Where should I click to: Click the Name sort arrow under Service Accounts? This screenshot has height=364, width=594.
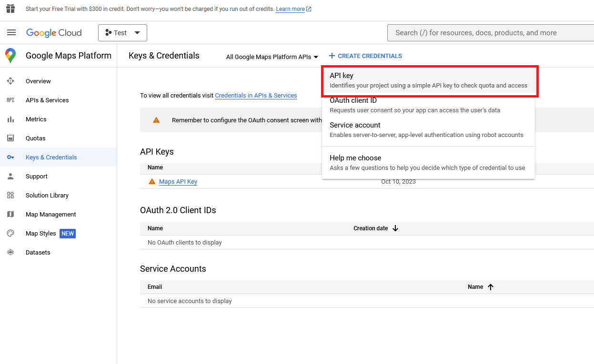point(491,287)
